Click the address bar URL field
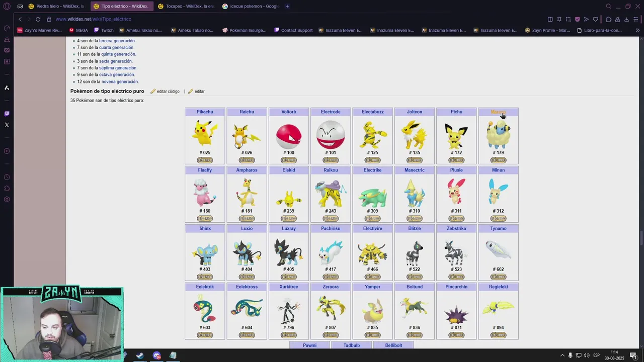644x362 pixels. click(297, 19)
